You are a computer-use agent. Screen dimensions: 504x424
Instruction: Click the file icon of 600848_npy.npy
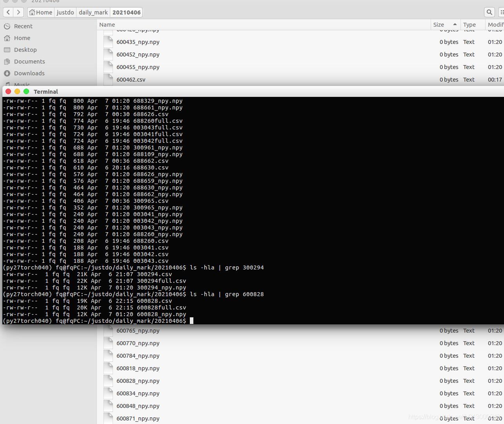tap(108, 406)
